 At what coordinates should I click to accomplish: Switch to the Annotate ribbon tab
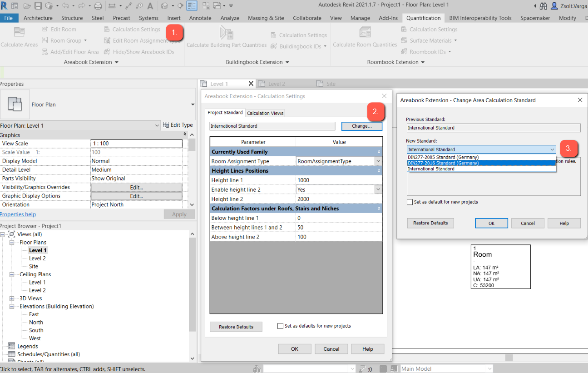200,18
